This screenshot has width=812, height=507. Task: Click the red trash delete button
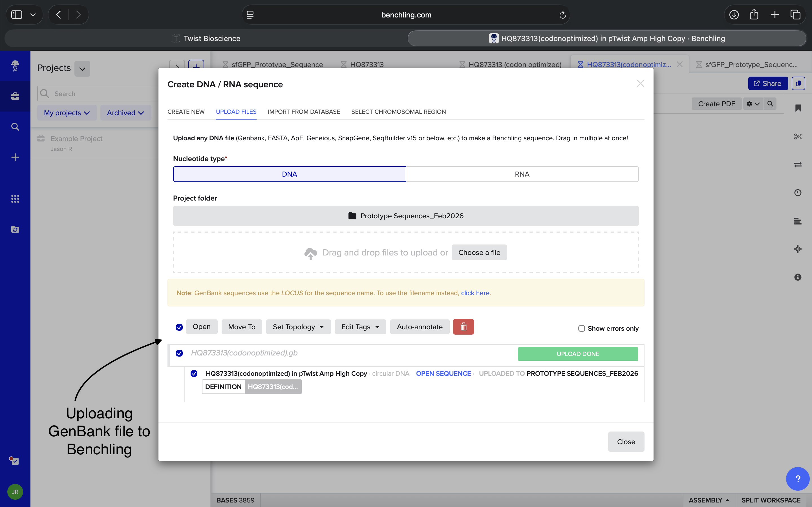pos(463,327)
